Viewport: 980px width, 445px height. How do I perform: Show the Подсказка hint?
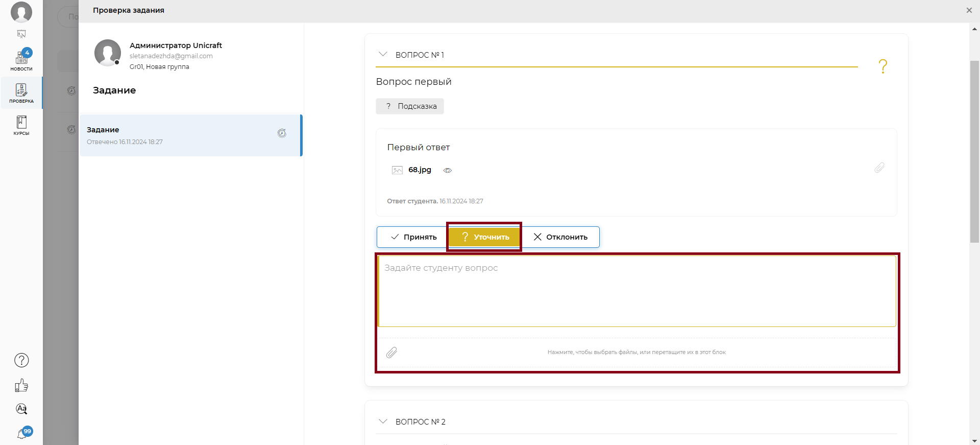tap(410, 106)
